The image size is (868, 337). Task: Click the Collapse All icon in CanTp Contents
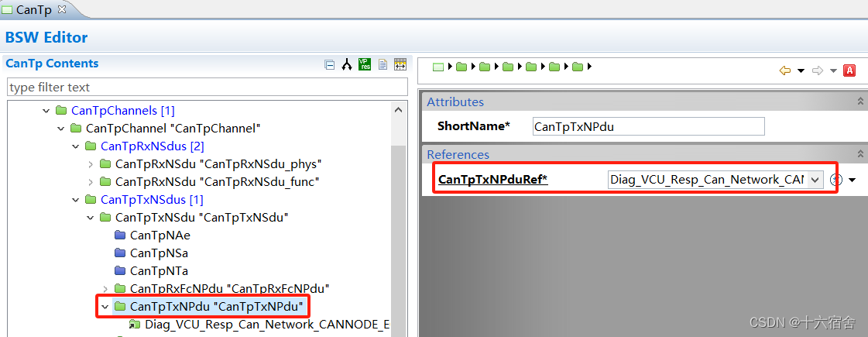[x=329, y=65]
